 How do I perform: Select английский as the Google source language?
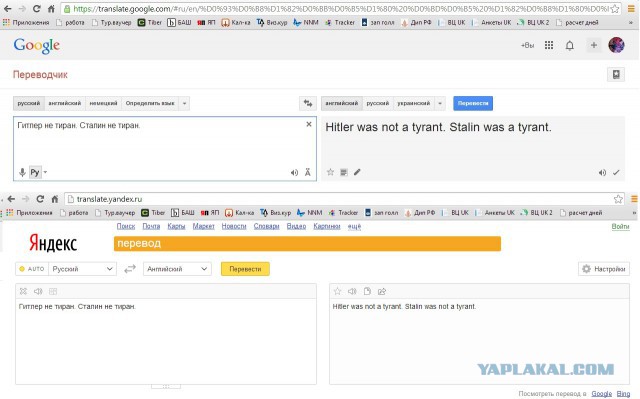pyautogui.click(x=65, y=103)
